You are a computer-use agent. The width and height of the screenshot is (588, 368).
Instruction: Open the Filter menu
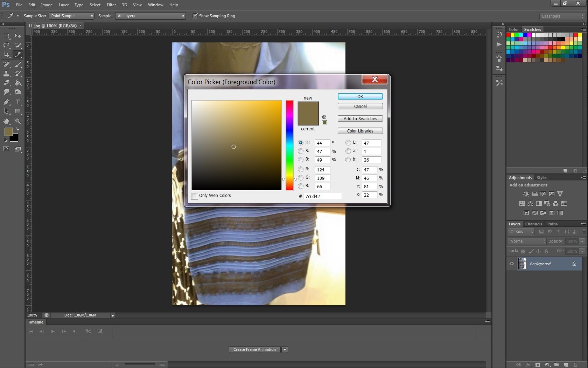point(111,5)
